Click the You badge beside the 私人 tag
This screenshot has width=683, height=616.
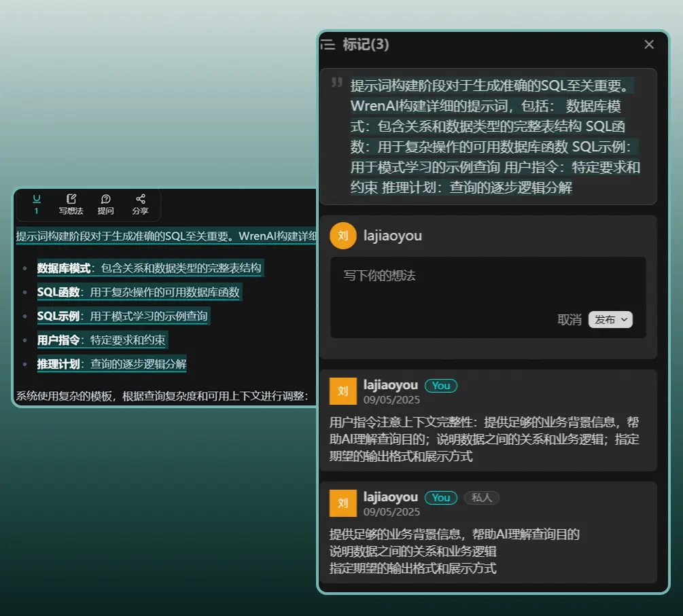[x=441, y=498]
